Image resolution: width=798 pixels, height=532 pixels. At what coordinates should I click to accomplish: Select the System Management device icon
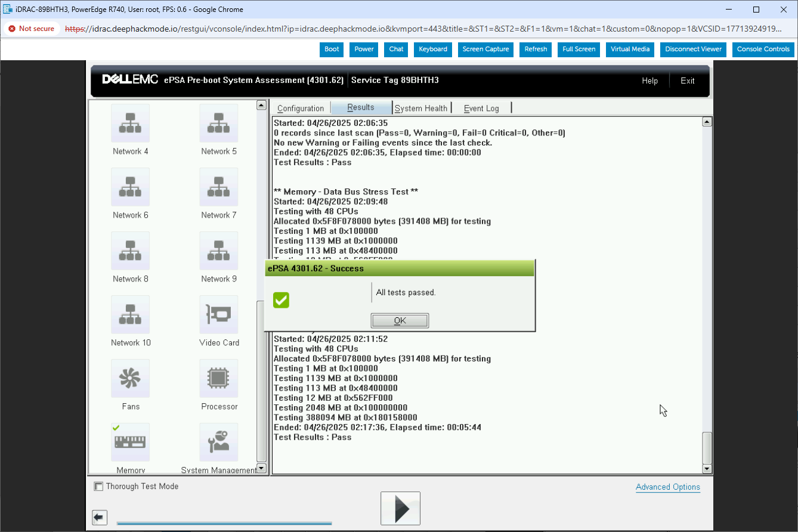pyautogui.click(x=218, y=443)
